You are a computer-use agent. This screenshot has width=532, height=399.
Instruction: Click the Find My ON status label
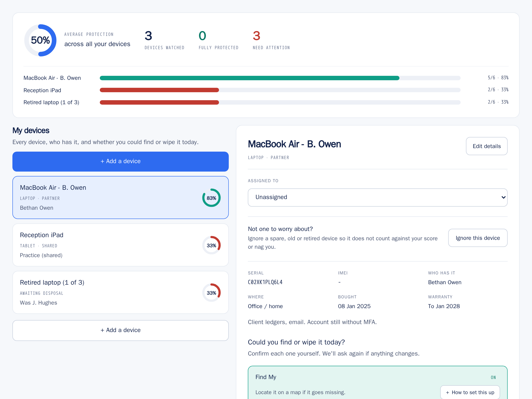pos(493,377)
